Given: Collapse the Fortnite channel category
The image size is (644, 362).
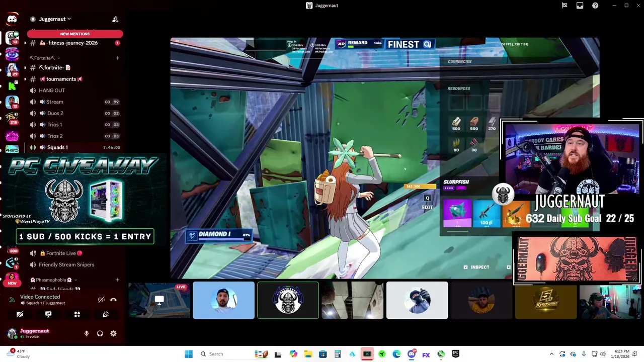Looking at the screenshot, I should click(x=45, y=58).
